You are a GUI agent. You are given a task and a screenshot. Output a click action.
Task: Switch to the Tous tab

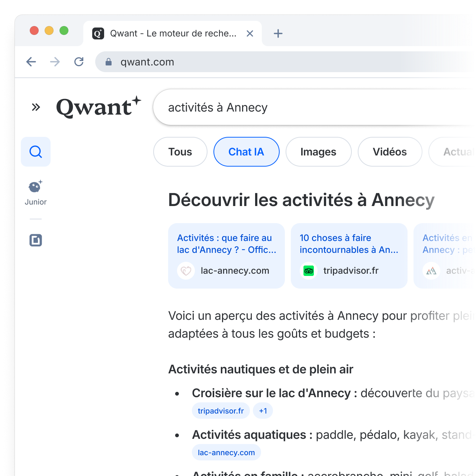tap(180, 152)
